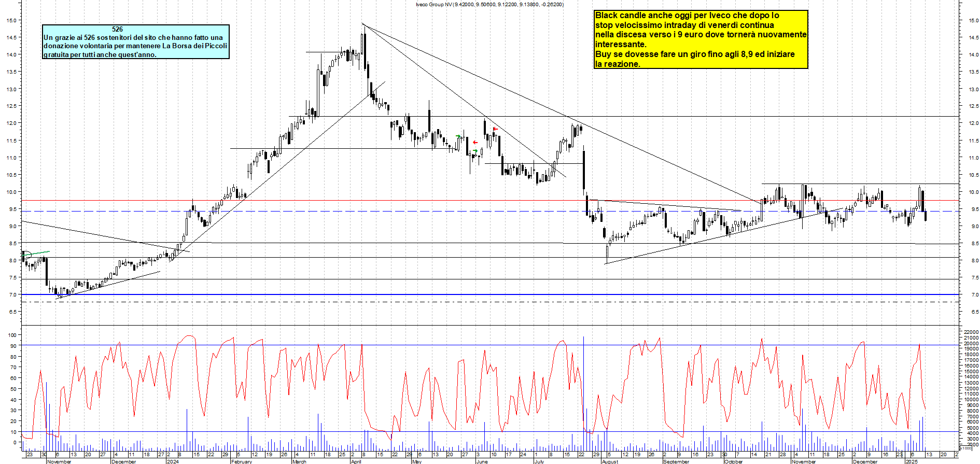
Task: Select the 'April' month label
Action: point(356,461)
